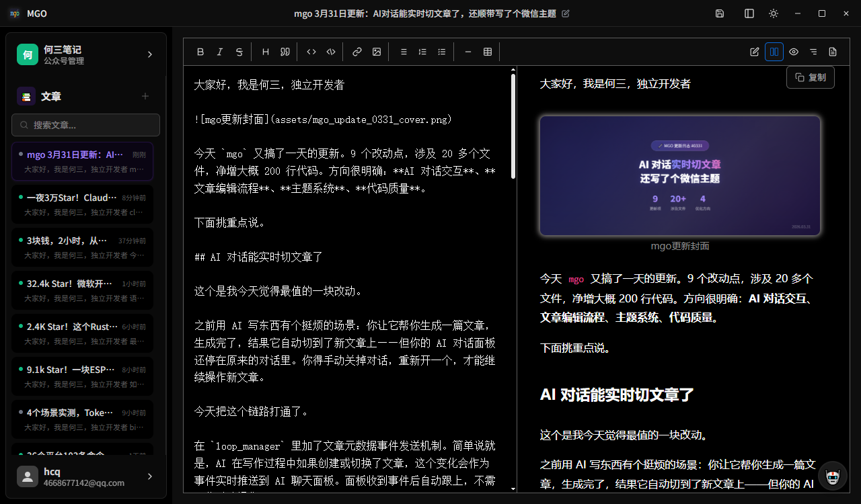The height and width of the screenshot is (504, 861).
Task: Add a new article with plus button
Action: 145,96
